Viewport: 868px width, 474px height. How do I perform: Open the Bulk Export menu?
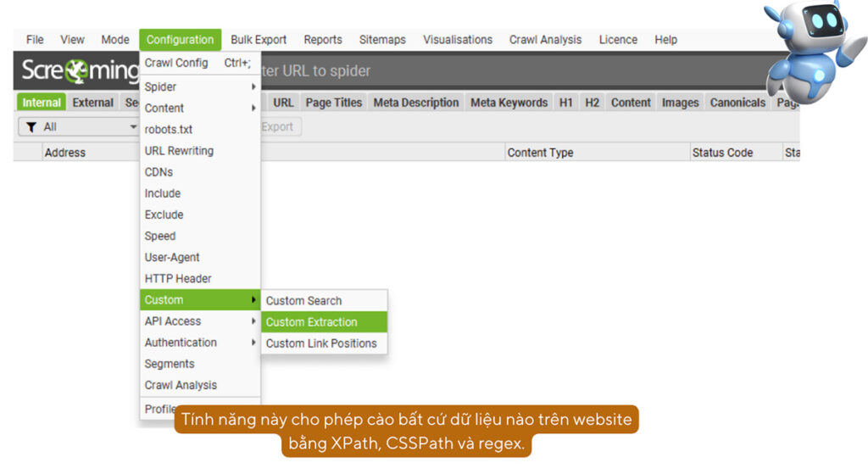coord(259,40)
